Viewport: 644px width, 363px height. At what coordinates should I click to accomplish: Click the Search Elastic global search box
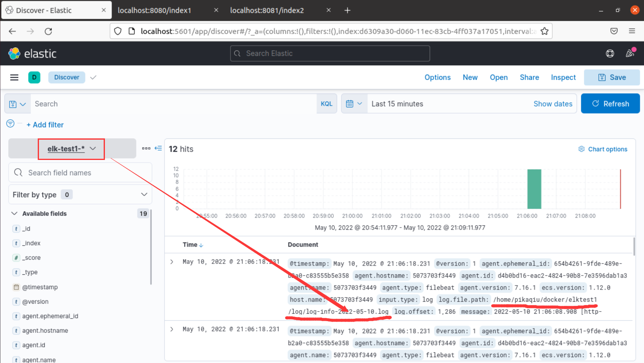coord(330,53)
